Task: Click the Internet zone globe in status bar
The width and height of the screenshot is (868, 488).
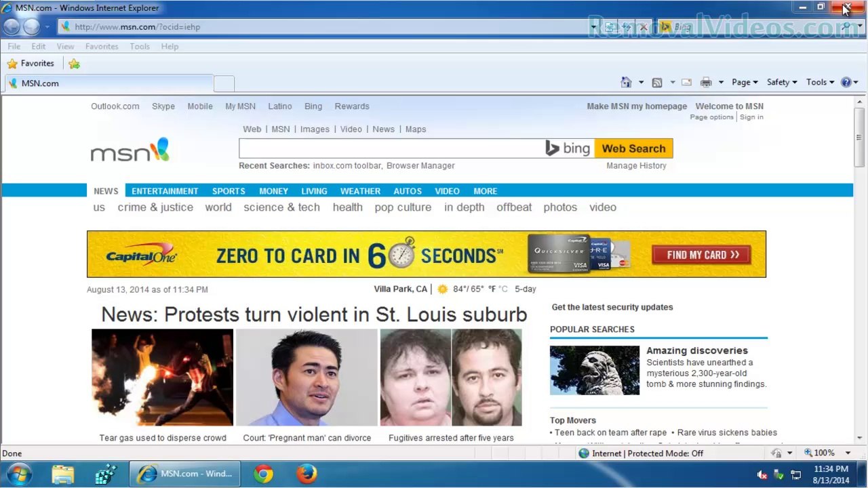Action: click(583, 453)
